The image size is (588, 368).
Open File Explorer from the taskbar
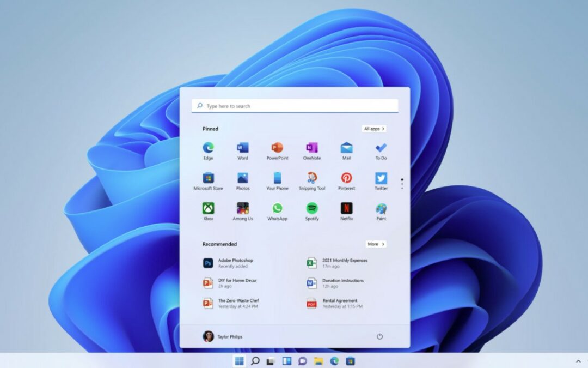click(x=317, y=360)
